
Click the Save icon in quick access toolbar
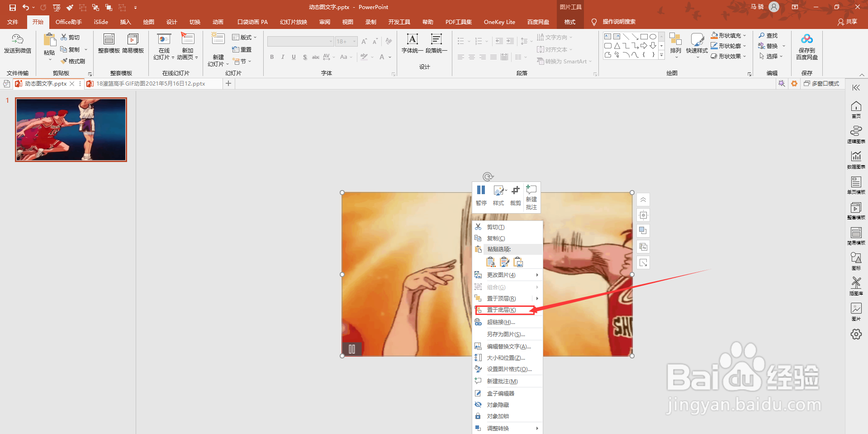[x=12, y=7]
